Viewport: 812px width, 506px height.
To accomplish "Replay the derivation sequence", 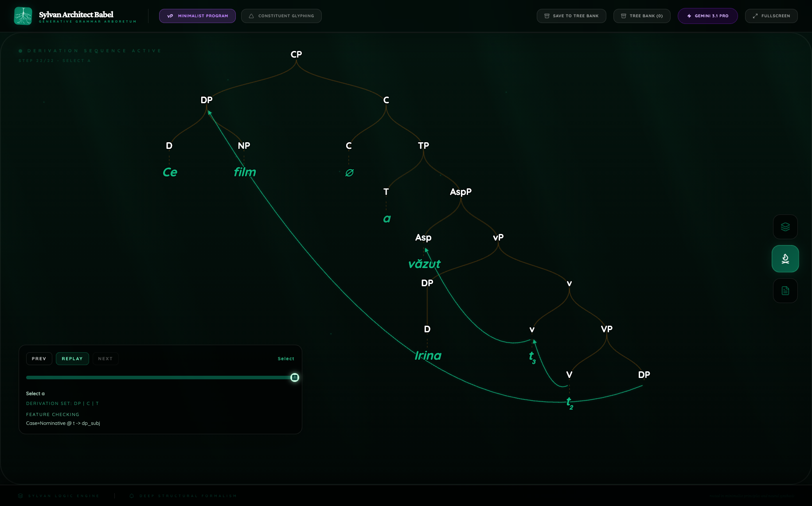I will click(x=72, y=358).
